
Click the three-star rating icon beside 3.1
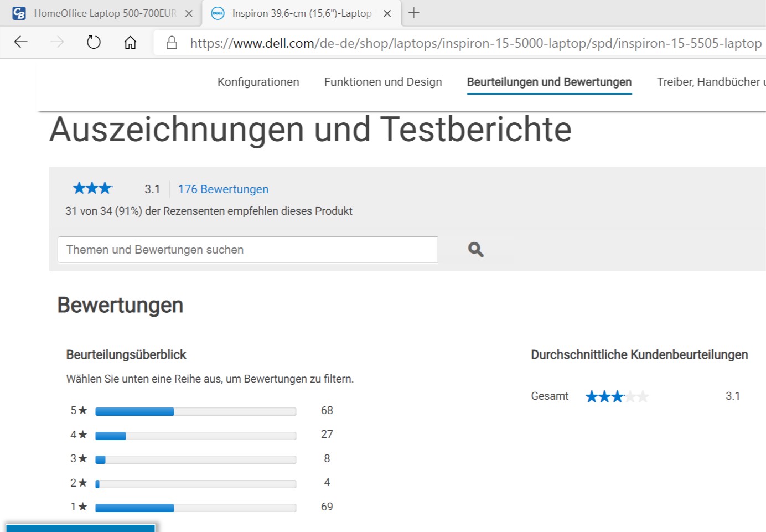(x=92, y=188)
